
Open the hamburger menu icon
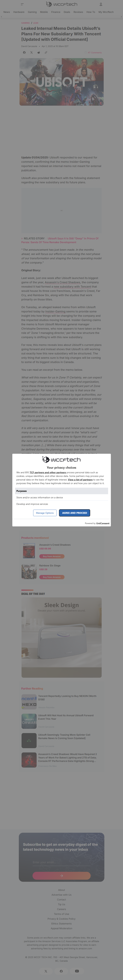(22, 4)
